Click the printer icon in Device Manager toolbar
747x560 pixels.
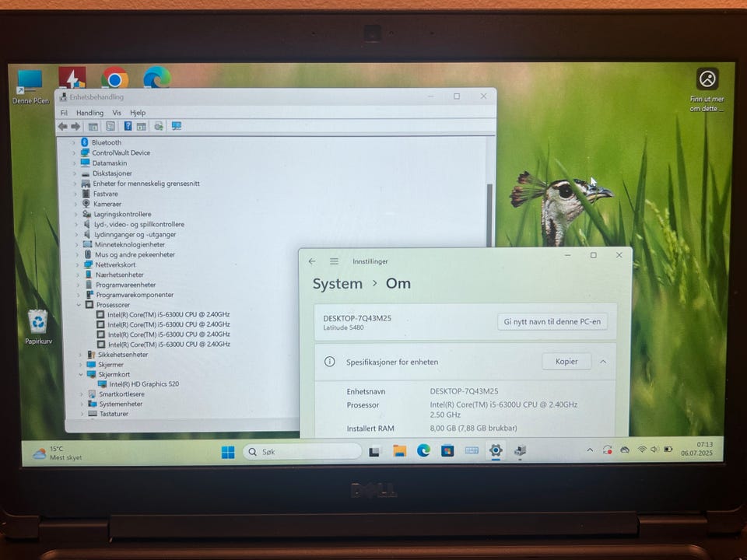pos(158,126)
